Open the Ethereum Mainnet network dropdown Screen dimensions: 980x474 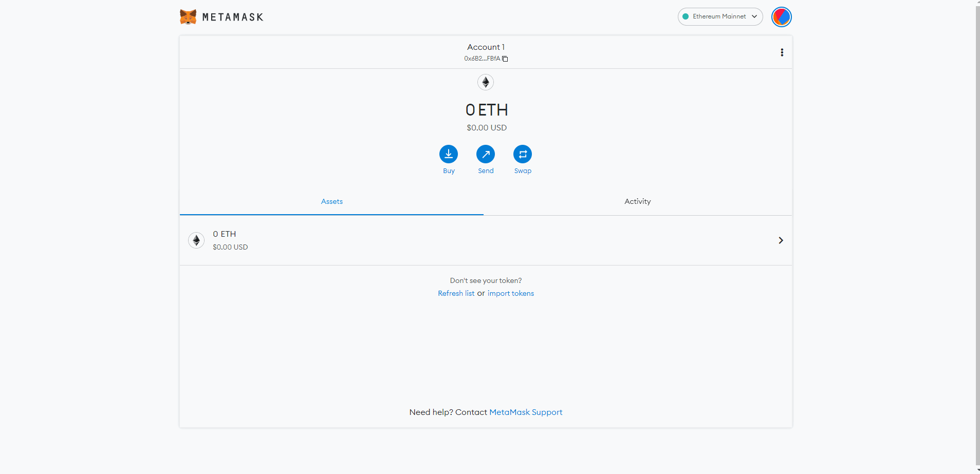point(720,16)
